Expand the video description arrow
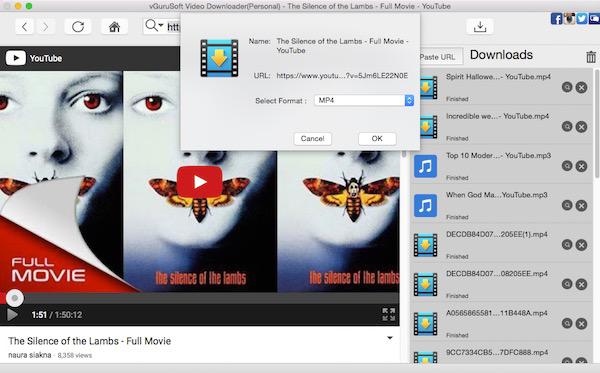600x373 pixels. [x=390, y=338]
